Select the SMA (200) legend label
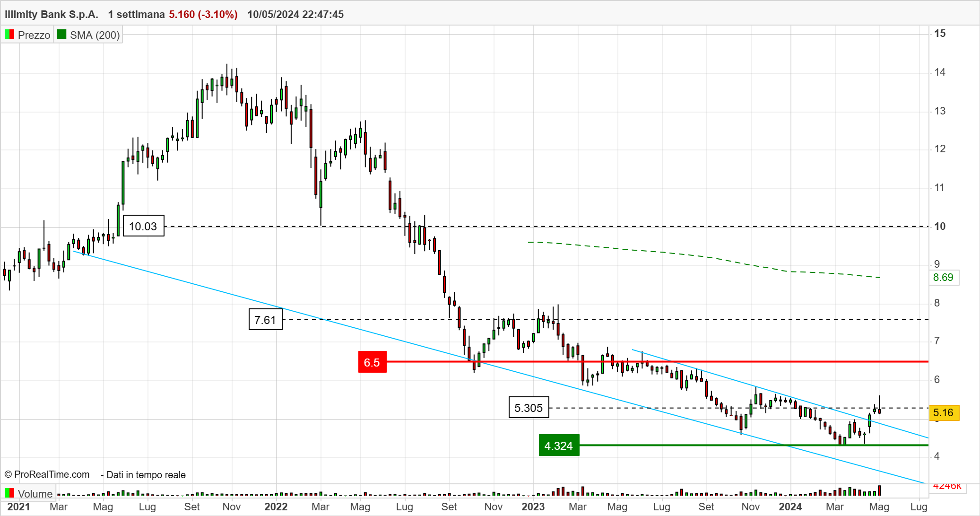This screenshot has height=516, width=980. 95,35
